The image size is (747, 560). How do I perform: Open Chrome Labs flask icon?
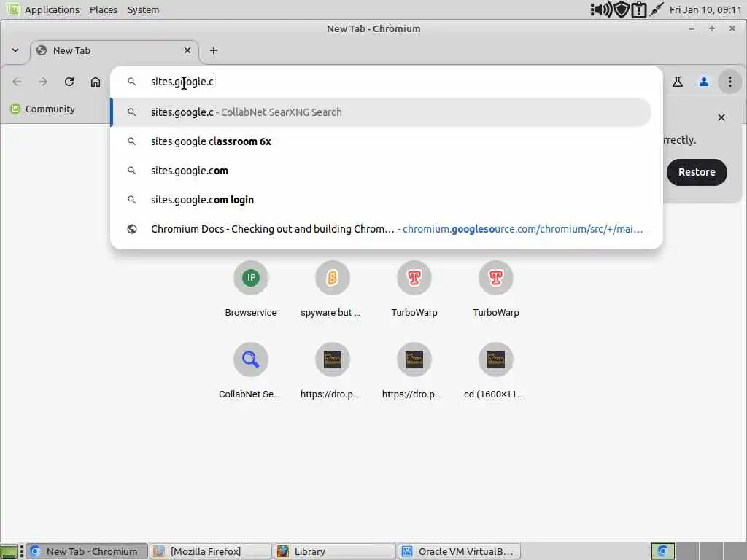point(678,82)
